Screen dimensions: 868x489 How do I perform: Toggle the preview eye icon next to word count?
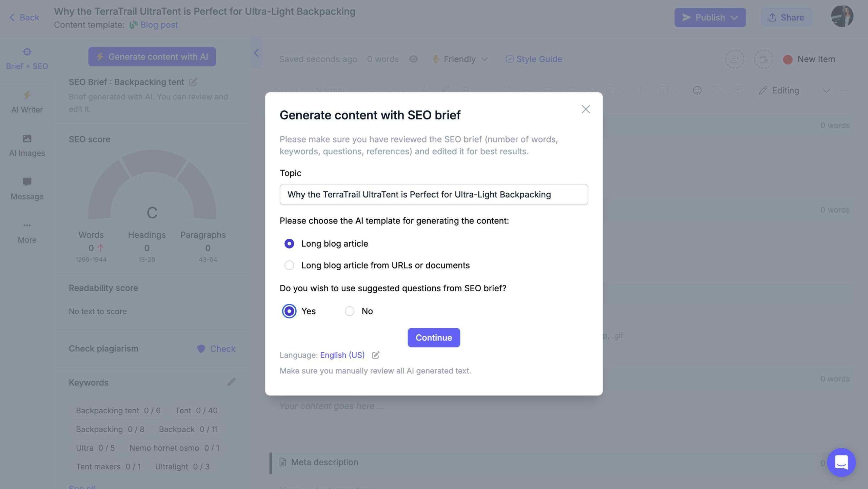pyautogui.click(x=413, y=59)
